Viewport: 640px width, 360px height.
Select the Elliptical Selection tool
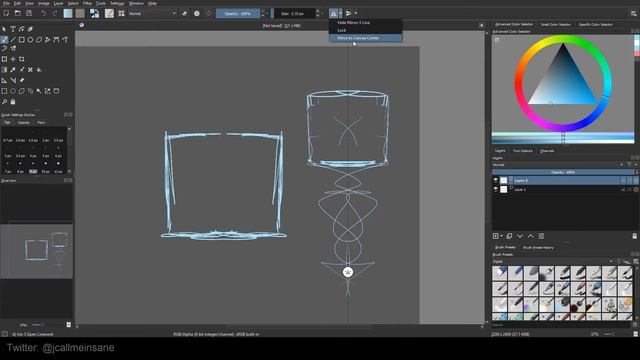click(x=13, y=91)
